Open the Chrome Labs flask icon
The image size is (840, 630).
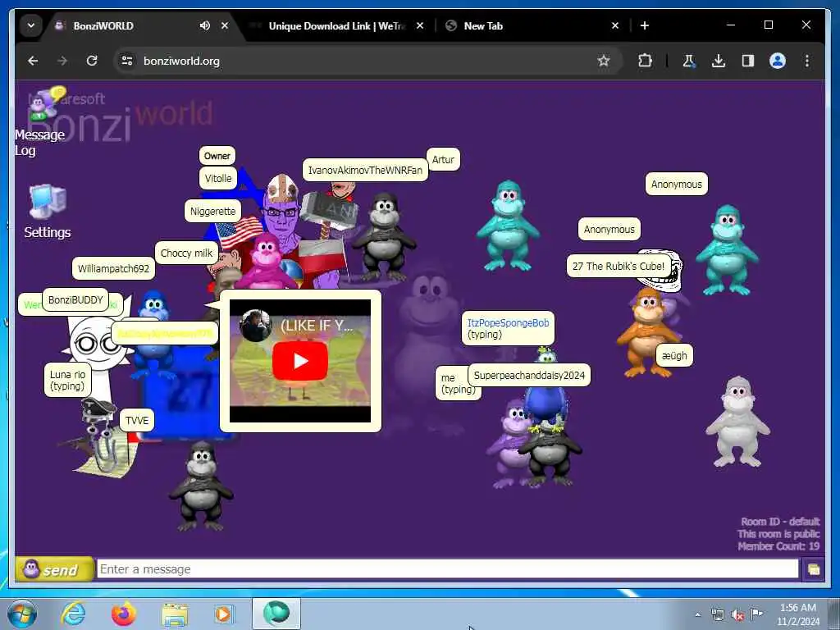688,61
